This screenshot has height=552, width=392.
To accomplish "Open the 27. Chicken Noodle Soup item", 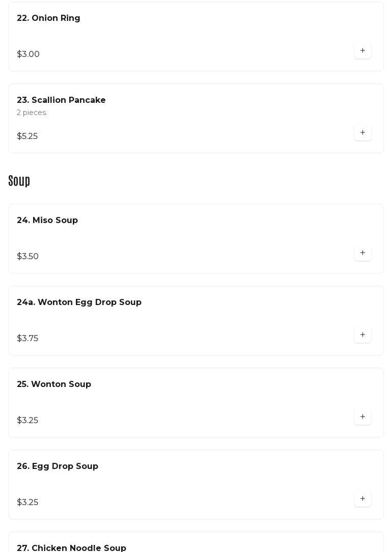I will [71, 548].
